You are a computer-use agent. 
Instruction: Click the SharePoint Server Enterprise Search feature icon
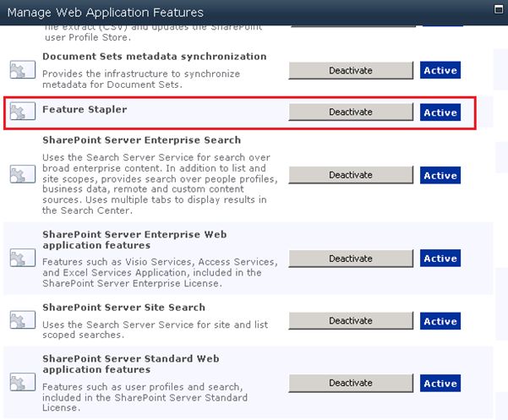(20, 175)
